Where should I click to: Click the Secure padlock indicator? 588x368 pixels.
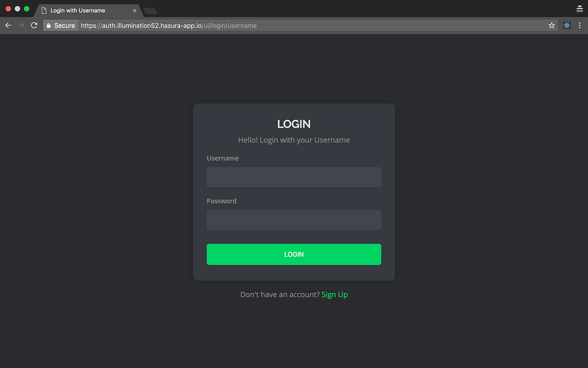click(x=49, y=25)
